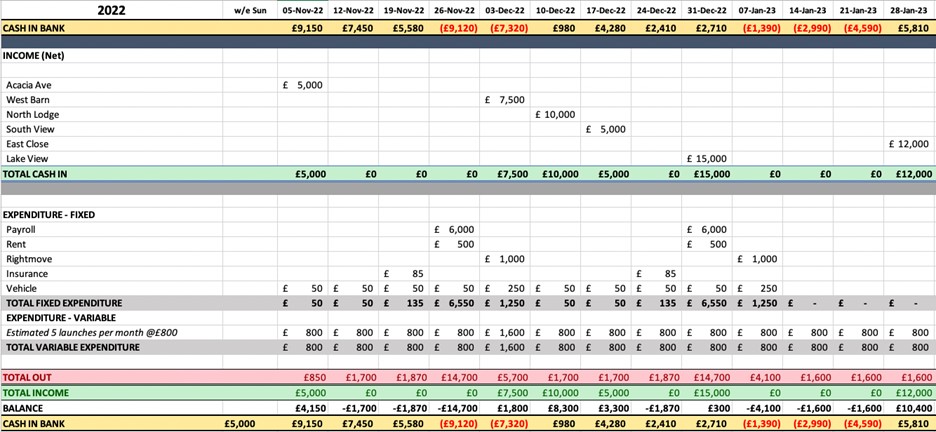Select TOTAL FIXED EXPENDITURE £135 under 24-Dec-22
This screenshot has width=936, height=432.
click(656, 303)
